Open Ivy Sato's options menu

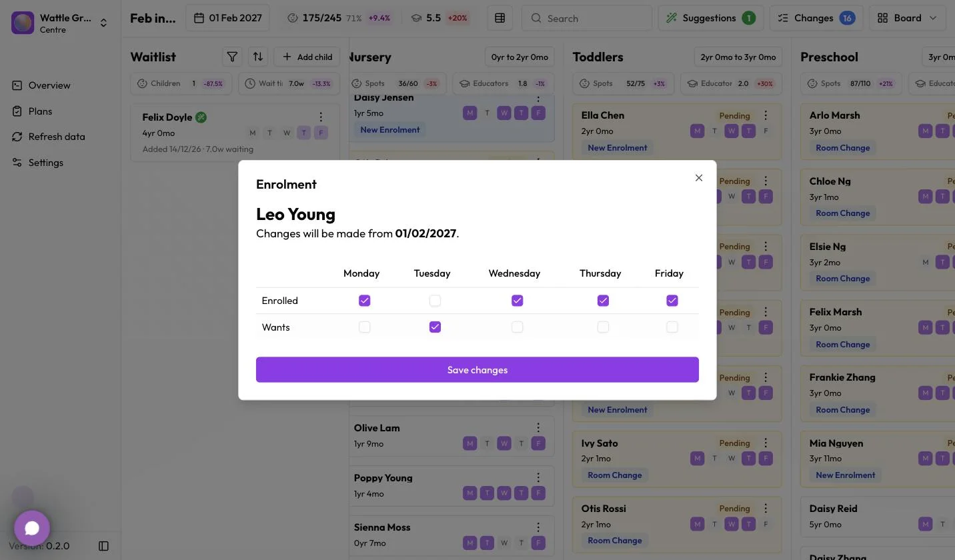(x=766, y=443)
